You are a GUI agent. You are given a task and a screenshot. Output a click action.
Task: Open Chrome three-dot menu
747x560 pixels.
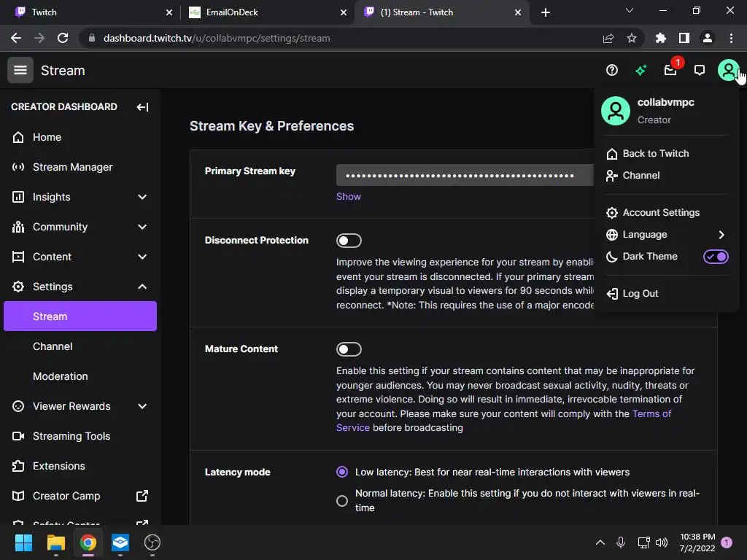731,38
